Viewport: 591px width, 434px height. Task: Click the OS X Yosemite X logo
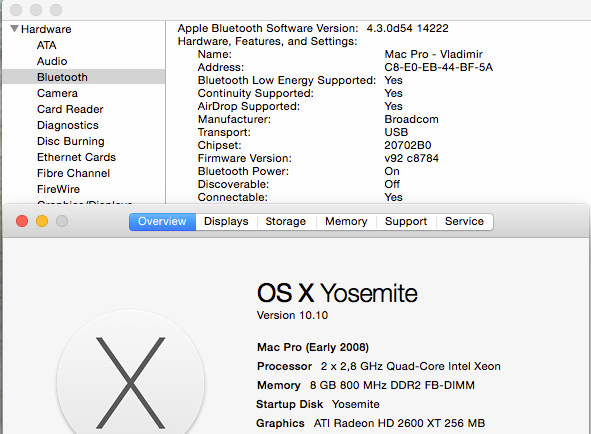(130, 373)
